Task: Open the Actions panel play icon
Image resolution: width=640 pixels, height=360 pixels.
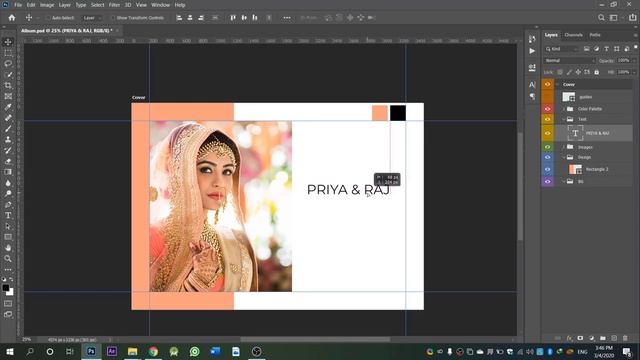Action: pyautogui.click(x=532, y=51)
